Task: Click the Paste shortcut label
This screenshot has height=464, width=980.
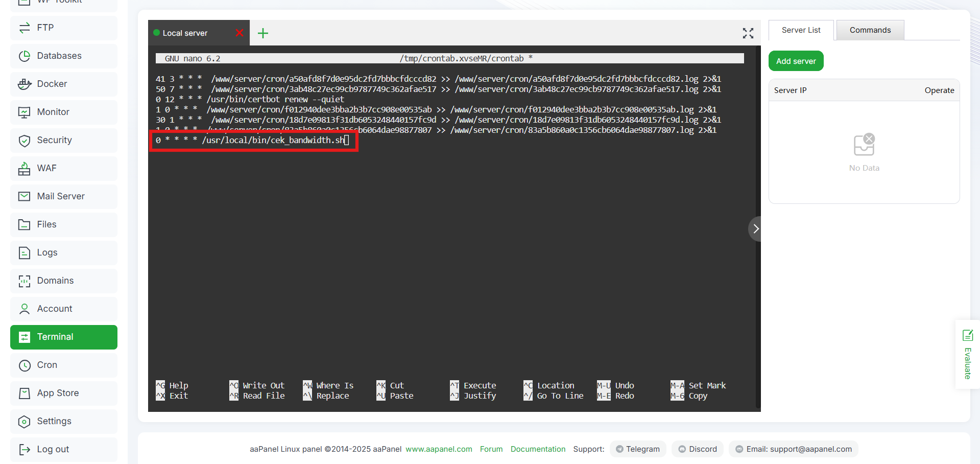Action: point(401,396)
